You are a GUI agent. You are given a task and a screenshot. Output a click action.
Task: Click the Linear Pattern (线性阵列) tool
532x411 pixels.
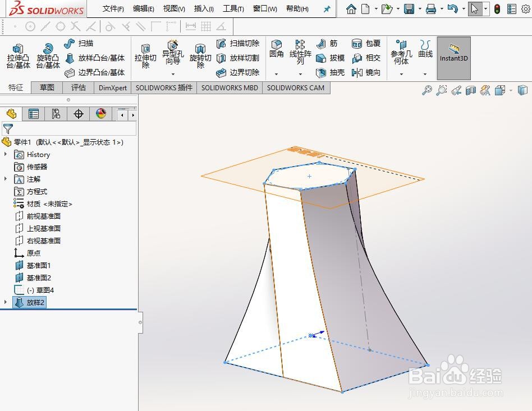click(300, 52)
